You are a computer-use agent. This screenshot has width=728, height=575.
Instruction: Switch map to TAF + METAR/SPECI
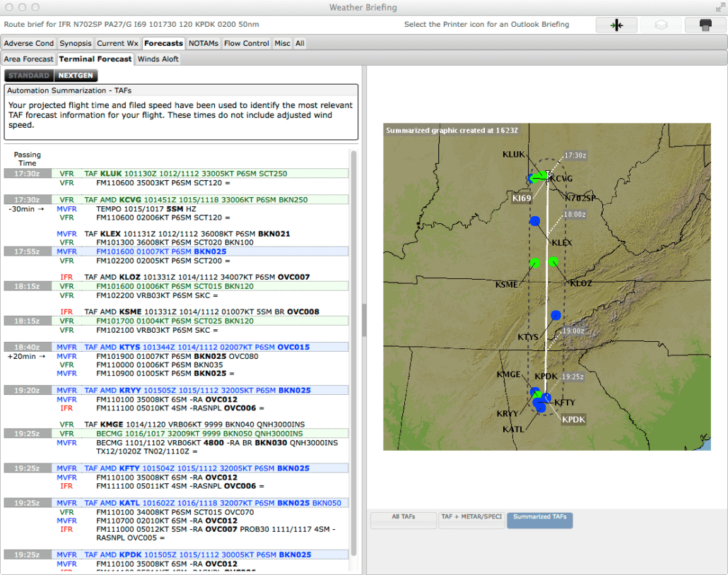coord(471,520)
